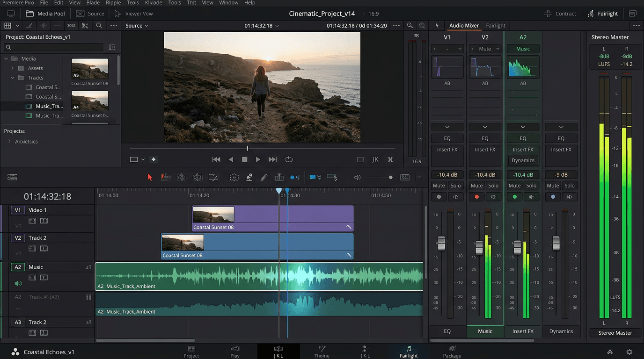
Task: Select the red arrow selection tool
Action: (x=150, y=177)
